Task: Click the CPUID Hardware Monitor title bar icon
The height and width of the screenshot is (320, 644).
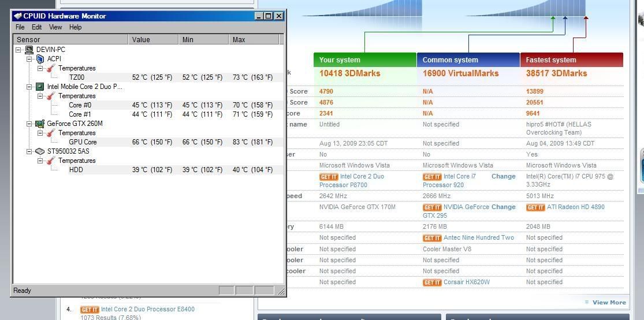Action: [18, 16]
